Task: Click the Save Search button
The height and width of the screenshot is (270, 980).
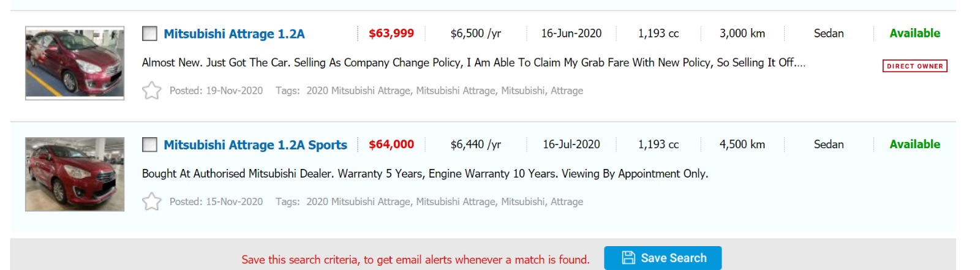Action: coord(663,258)
